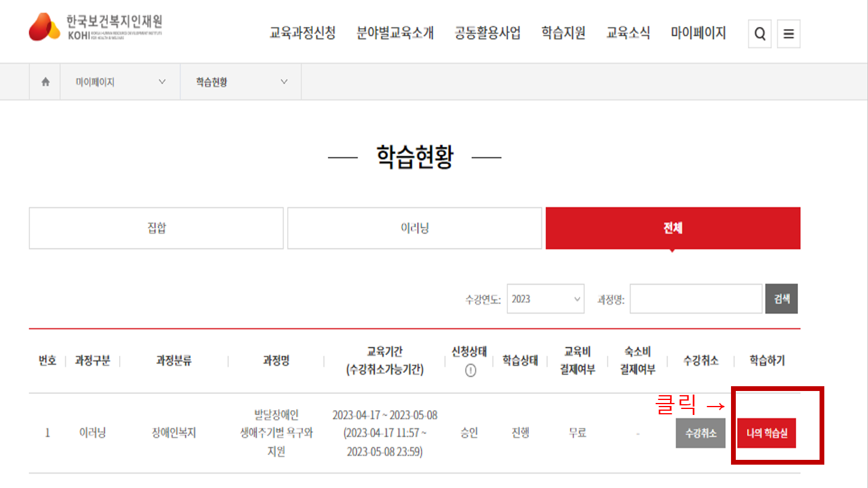The height and width of the screenshot is (488, 868).
Task: Click the 과정분류 column header
Action: pyautogui.click(x=174, y=361)
